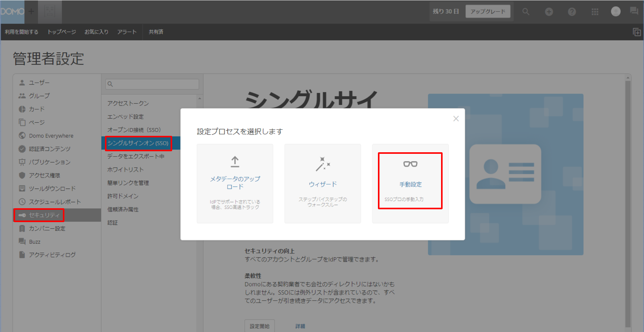Select カード in admin sidebar
Image resolution: width=644 pixels, height=332 pixels.
point(57,109)
